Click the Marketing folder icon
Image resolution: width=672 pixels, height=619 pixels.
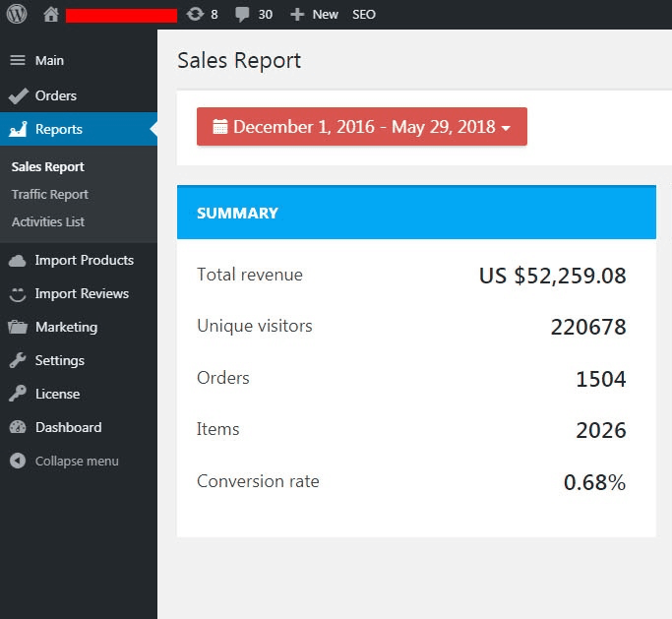point(18,328)
